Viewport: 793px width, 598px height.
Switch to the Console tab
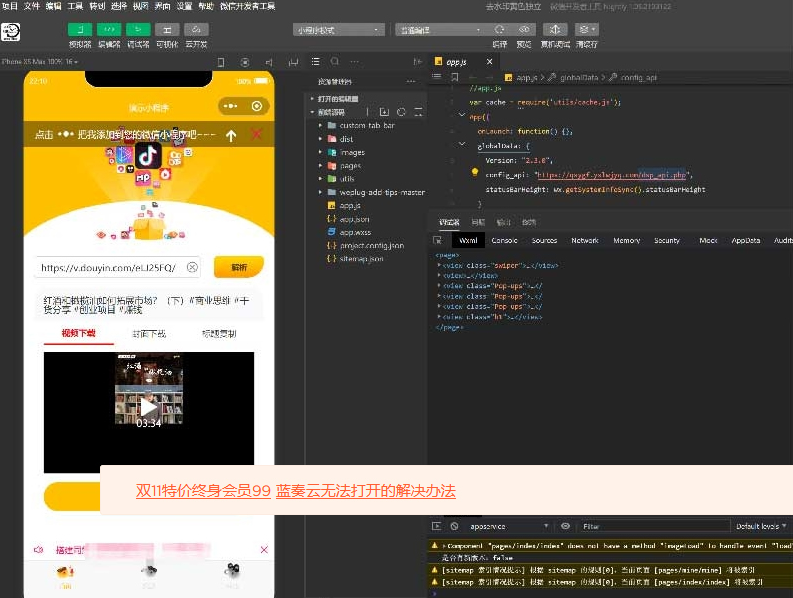(504, 240)
